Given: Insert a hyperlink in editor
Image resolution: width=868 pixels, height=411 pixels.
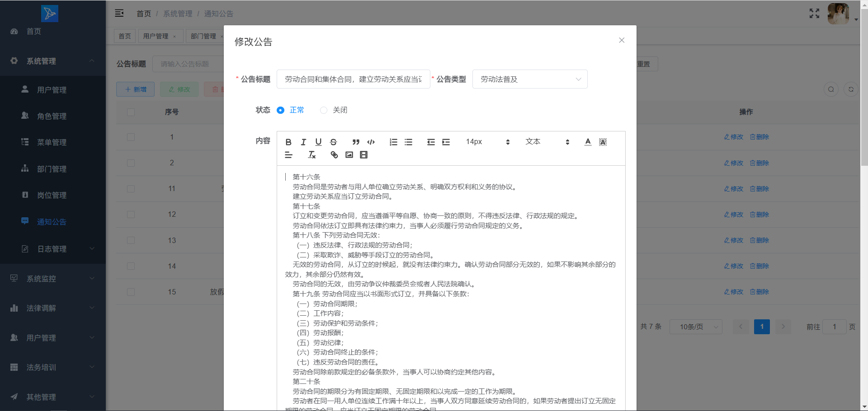Looking at the screenshot, I should [x=334, y=155].
